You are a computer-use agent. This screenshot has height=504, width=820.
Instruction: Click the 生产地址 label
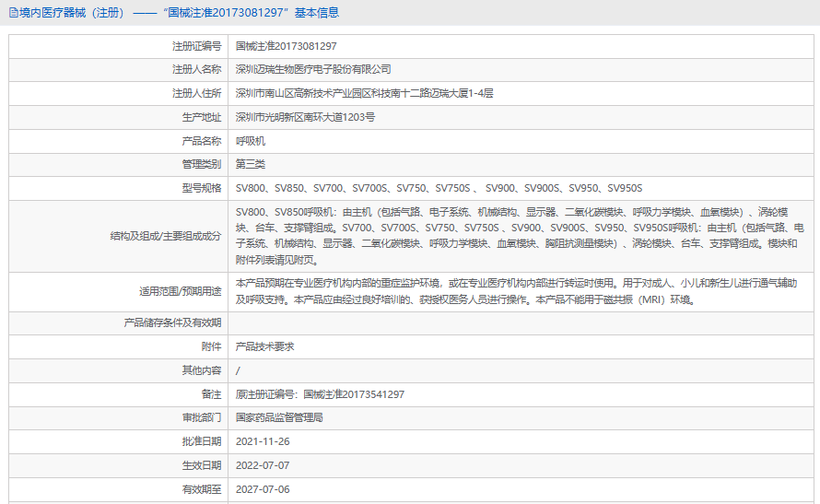[x=202, y=117]
